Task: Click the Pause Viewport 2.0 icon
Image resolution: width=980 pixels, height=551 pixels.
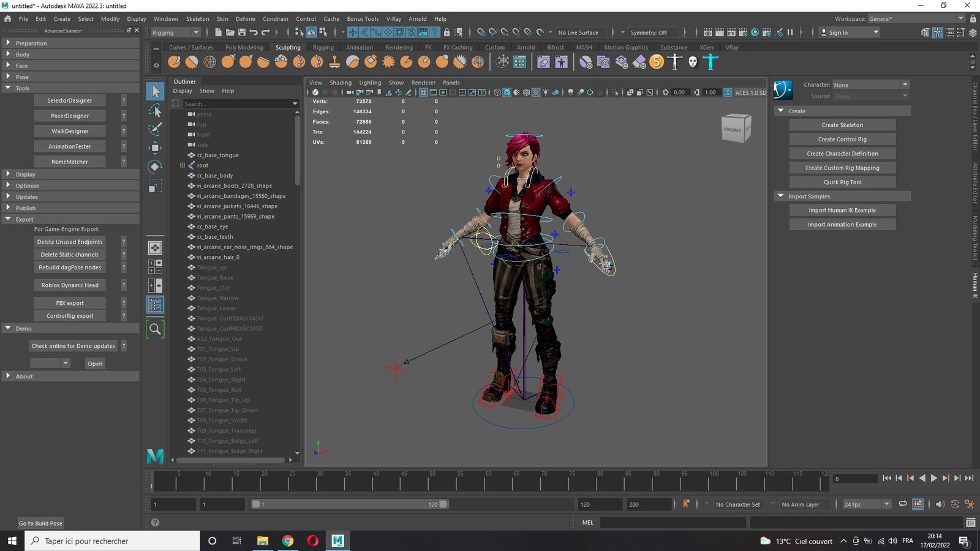Action: point(790,32)
